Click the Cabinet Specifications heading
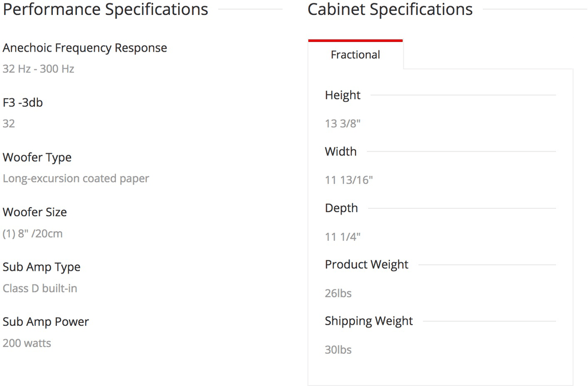The width and height of the screenshot is (588, 386). point(390,10)
